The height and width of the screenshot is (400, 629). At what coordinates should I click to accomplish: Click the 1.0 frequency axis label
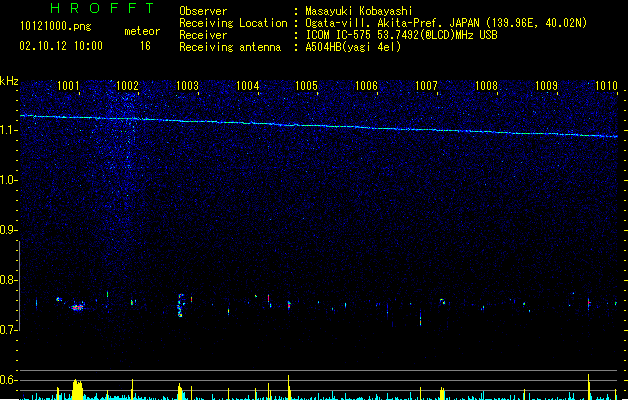click(x=8, y=180)
